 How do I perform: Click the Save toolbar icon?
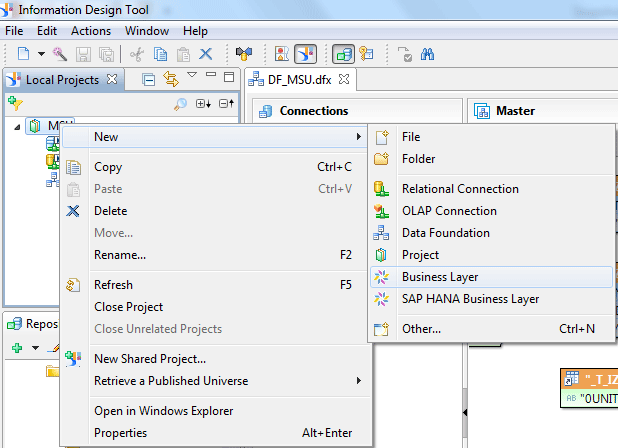click(x=83, y=54)
